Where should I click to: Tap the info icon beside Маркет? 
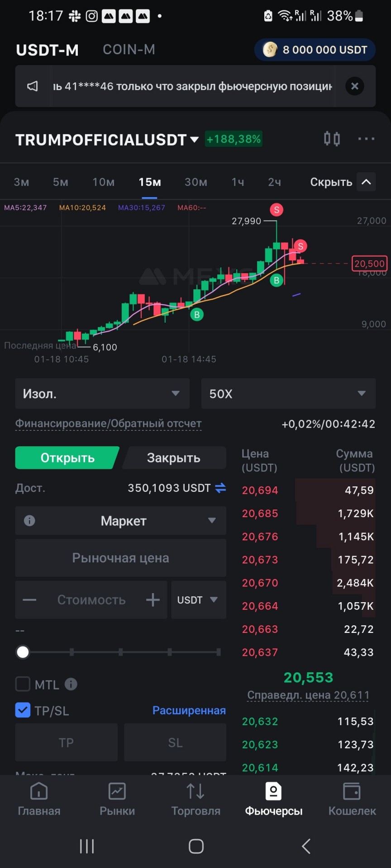tap(29, 521)
